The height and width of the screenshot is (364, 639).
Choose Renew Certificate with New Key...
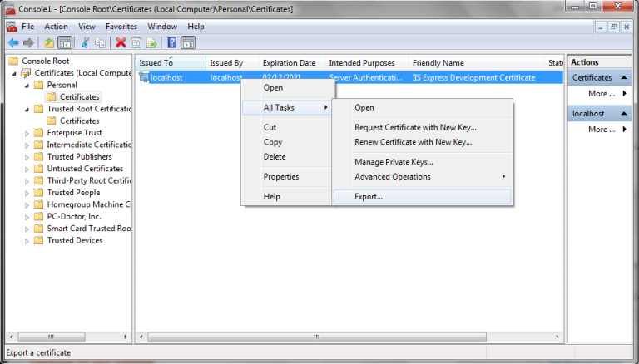(x=422, y=142)
